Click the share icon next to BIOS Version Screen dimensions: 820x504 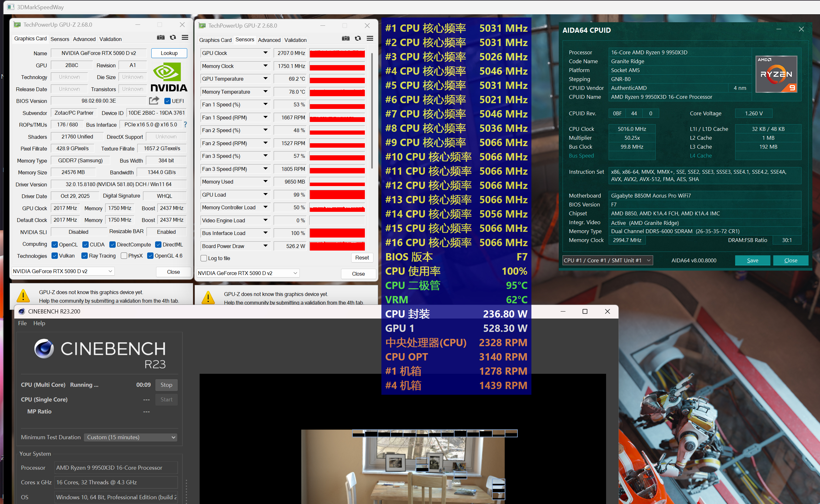pyautogui.click(x=154, y=100)
